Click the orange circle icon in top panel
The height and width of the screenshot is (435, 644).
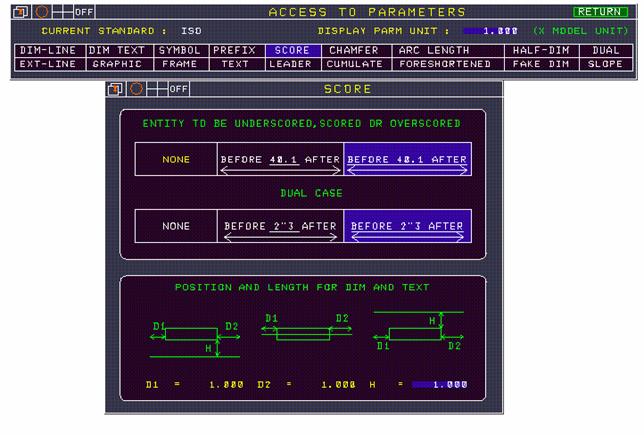(x=41, y=12)
